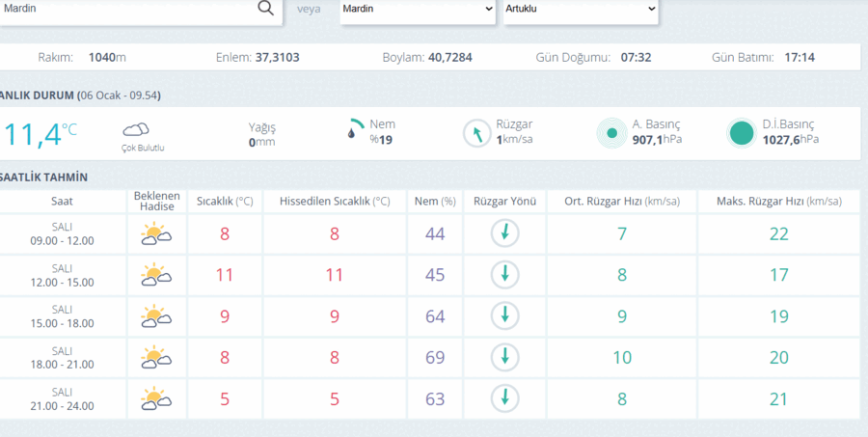Click the ANLIK DURUM date heading
868x437 pixels.
(80, 96)
